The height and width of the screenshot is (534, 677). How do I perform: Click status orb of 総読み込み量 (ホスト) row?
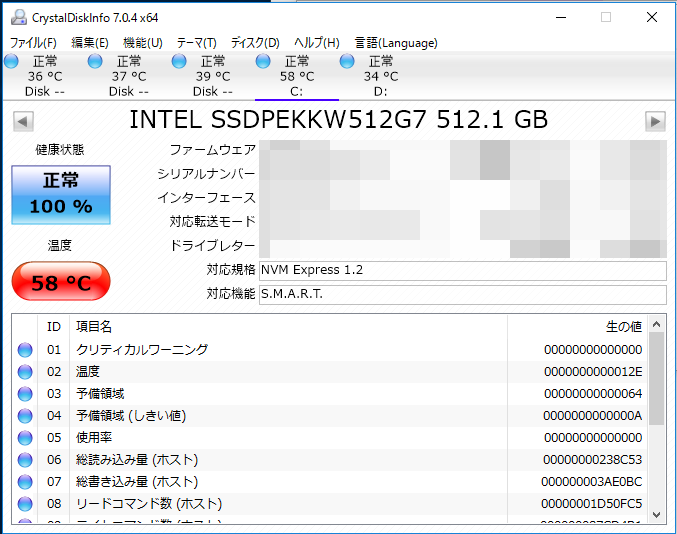(25, 460)
